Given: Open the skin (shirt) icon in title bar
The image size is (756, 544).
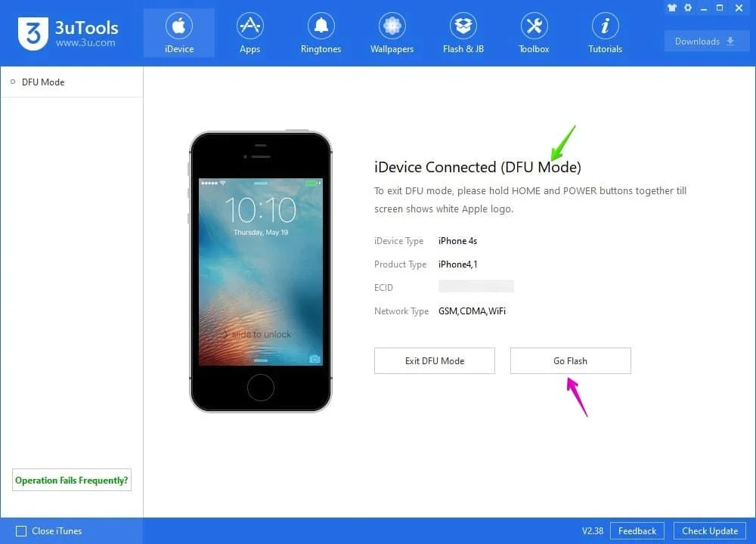Looking at the screenshot, I should (671, 8).
